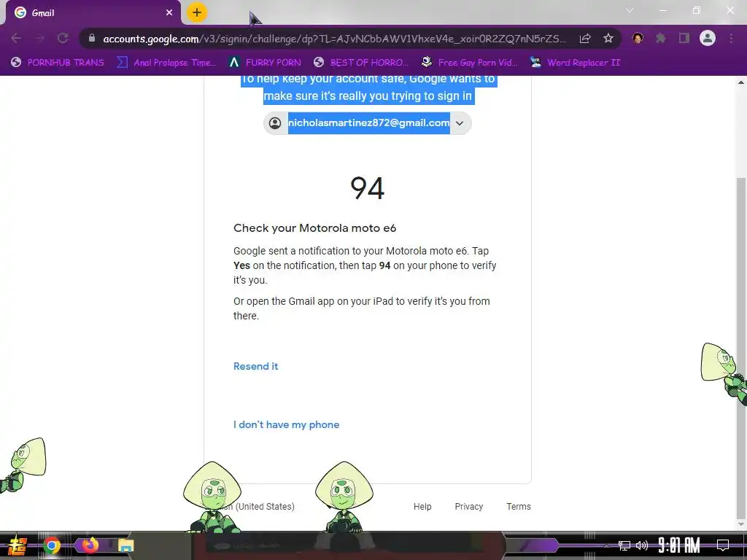The height and width of the screenshot is (560, 747).
Task: Open the Privacy footer link
Action: [x=469, y=507]
